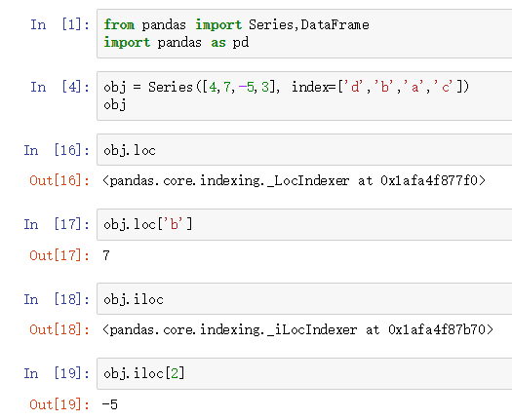This screenshot has height=420, width=512.
Task: Click the output value -5
Action: [109, 404]
